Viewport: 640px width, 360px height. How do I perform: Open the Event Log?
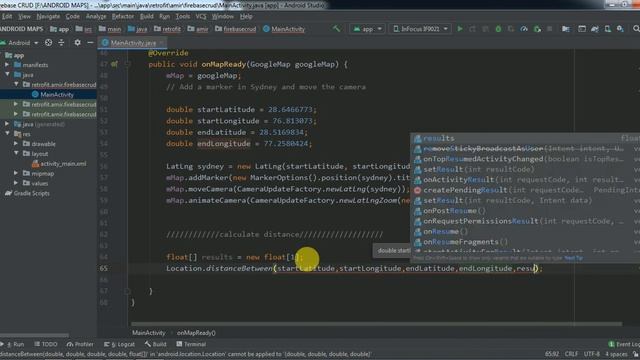pos(624,344)
